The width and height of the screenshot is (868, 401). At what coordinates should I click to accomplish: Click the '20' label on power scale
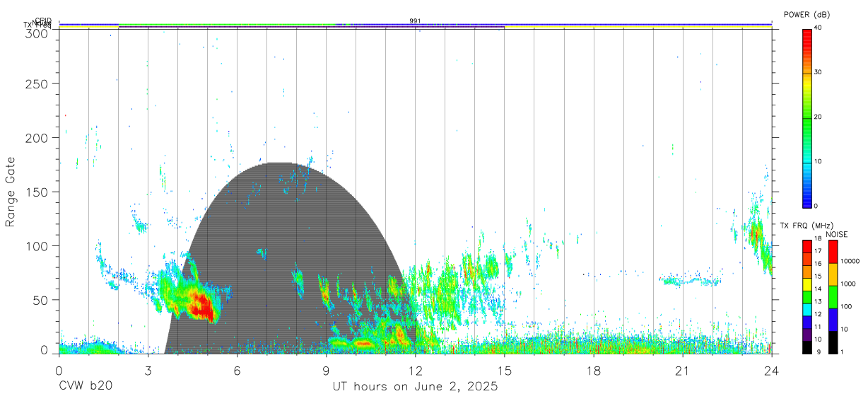pos(819,117)
